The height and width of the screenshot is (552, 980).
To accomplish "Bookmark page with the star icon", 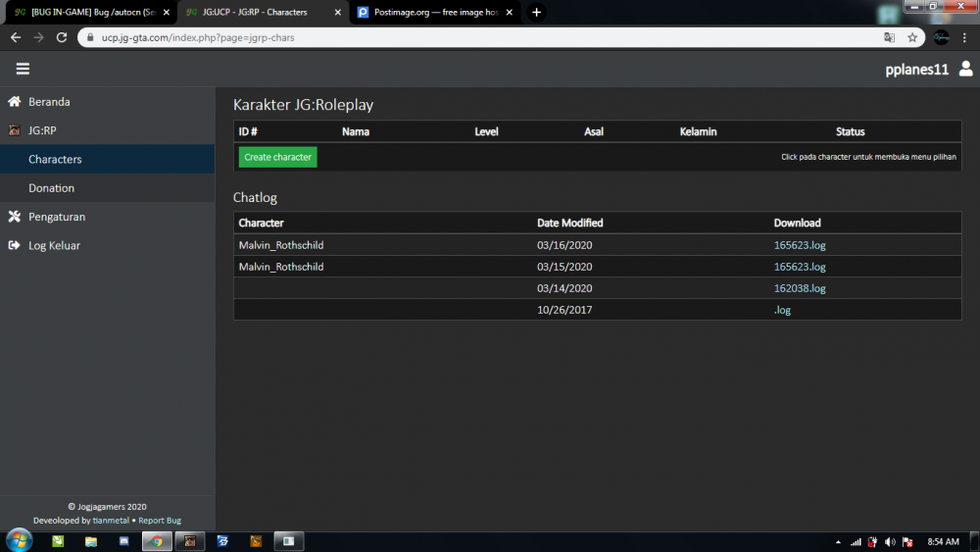I will point(912,37).
